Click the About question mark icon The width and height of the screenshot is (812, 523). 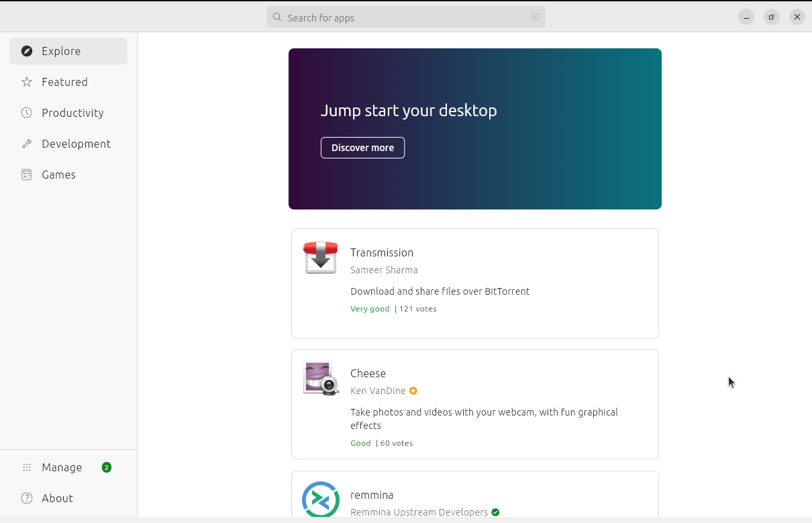pos(27,498)
